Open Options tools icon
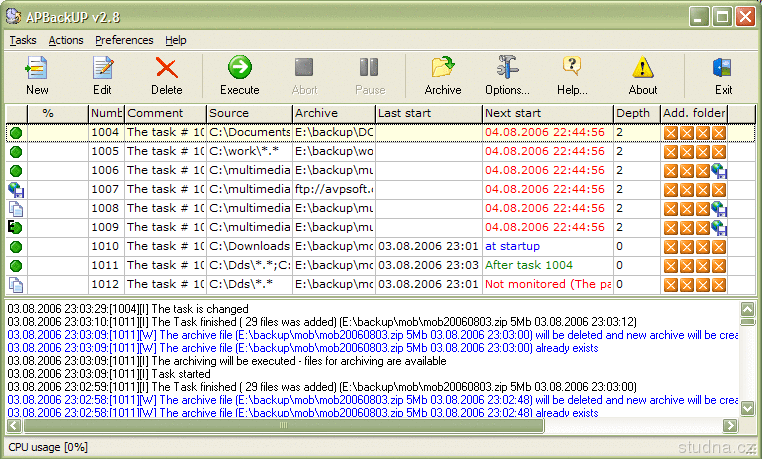Image resolution: width=762 pixels, height=459 pixels. point(507,68)
